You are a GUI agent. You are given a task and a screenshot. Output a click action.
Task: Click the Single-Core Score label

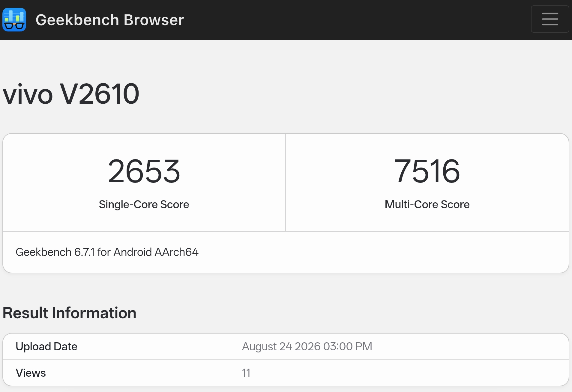coord(144,204)
